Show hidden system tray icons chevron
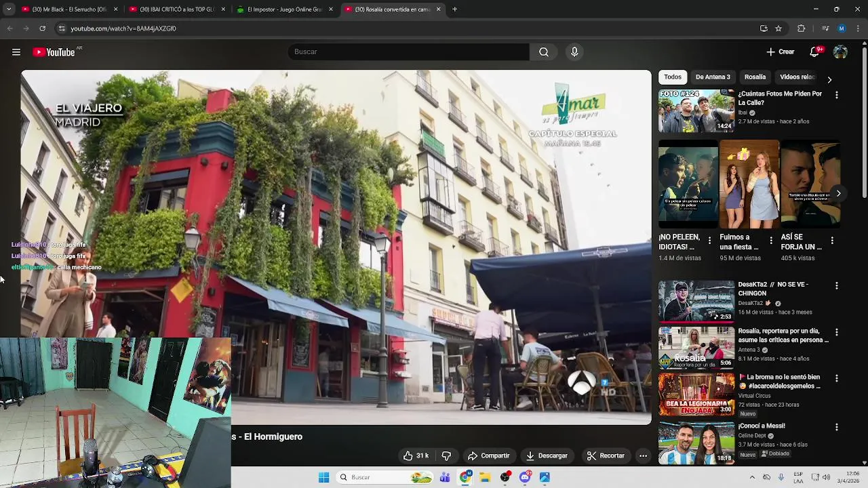 (x=751, y=478)
